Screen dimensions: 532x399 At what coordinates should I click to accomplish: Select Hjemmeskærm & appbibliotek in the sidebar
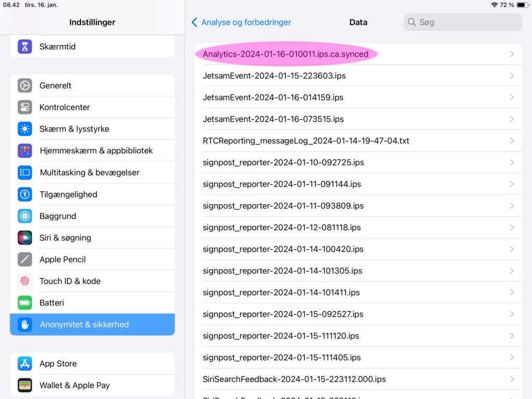[x=92, y=151]
